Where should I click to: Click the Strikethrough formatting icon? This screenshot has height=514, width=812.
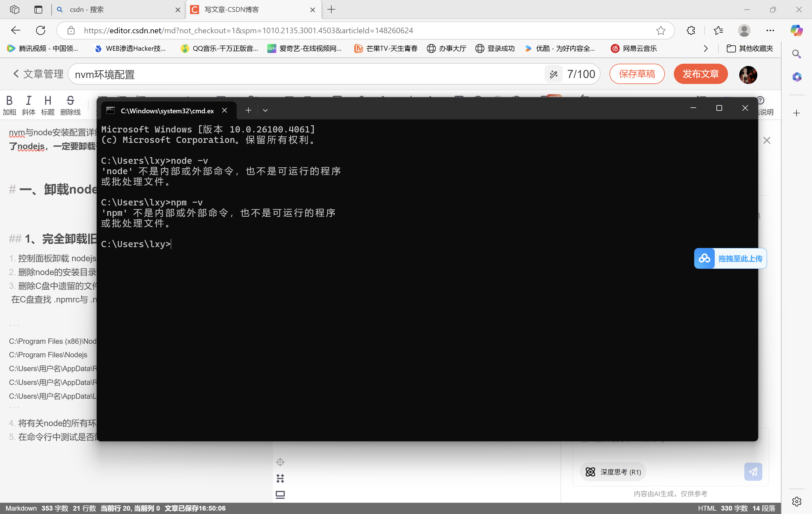(x=70, y=100)
